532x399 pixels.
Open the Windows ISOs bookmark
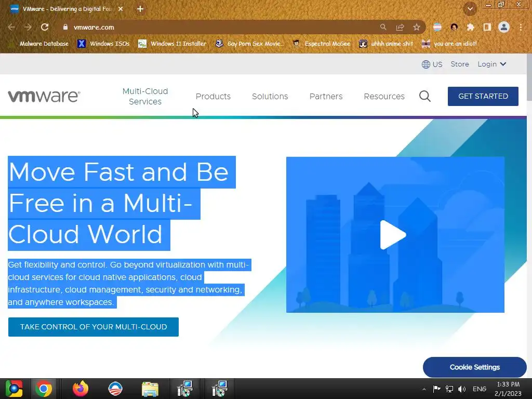(103, 44)
